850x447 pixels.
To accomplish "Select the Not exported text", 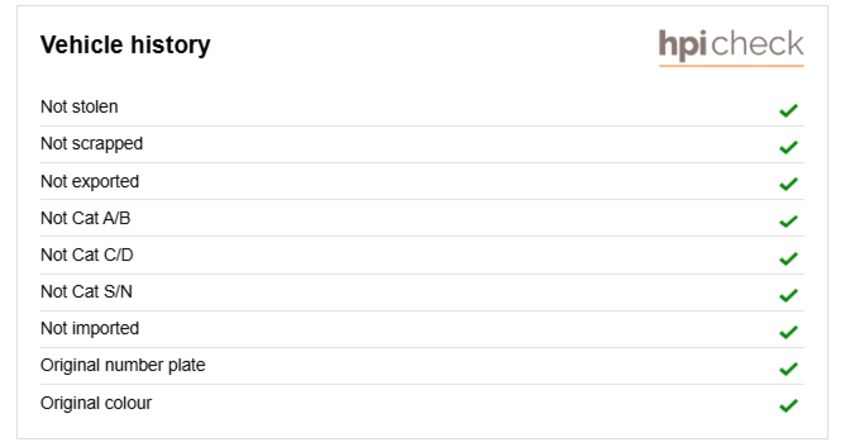I will 89,182.
